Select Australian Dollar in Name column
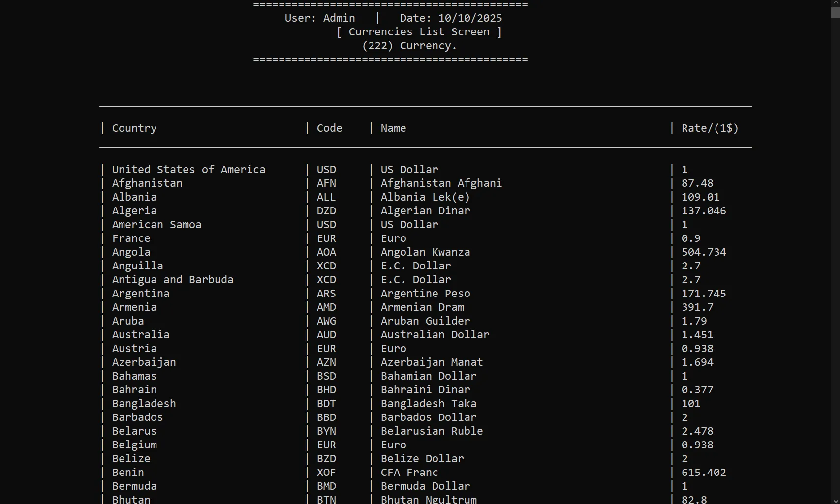Image resolution: width=840 pixels, height=504 pixels. pyautogui.click(x=435, y=335)
